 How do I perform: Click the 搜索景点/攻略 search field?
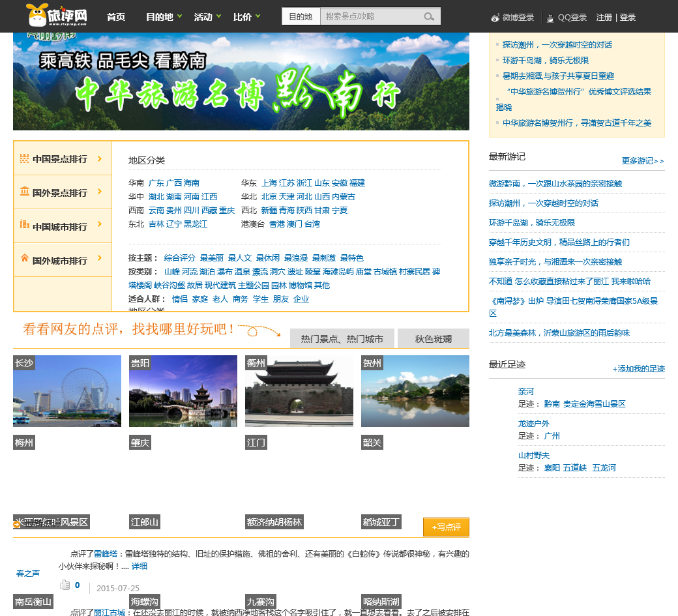pos(372,16)
